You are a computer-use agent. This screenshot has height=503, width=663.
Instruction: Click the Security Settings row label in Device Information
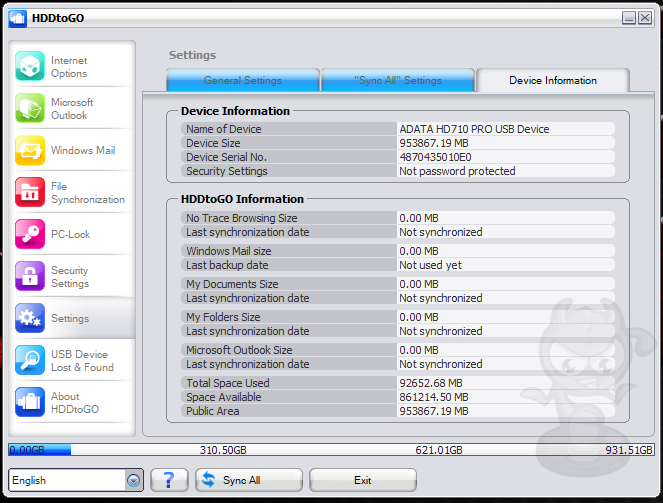pos(227,171)
